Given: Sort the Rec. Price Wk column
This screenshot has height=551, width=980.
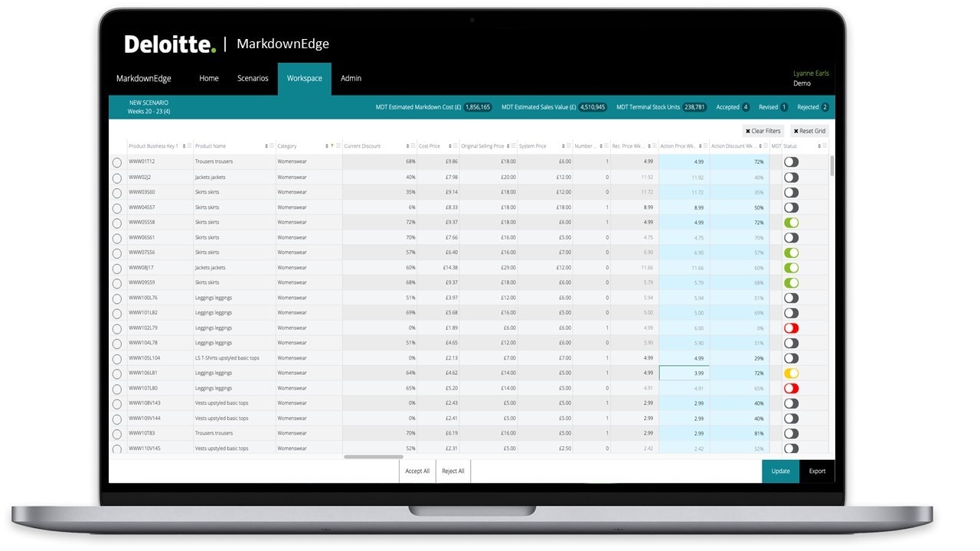Looking at the screenshot, I should pos(649,146).
